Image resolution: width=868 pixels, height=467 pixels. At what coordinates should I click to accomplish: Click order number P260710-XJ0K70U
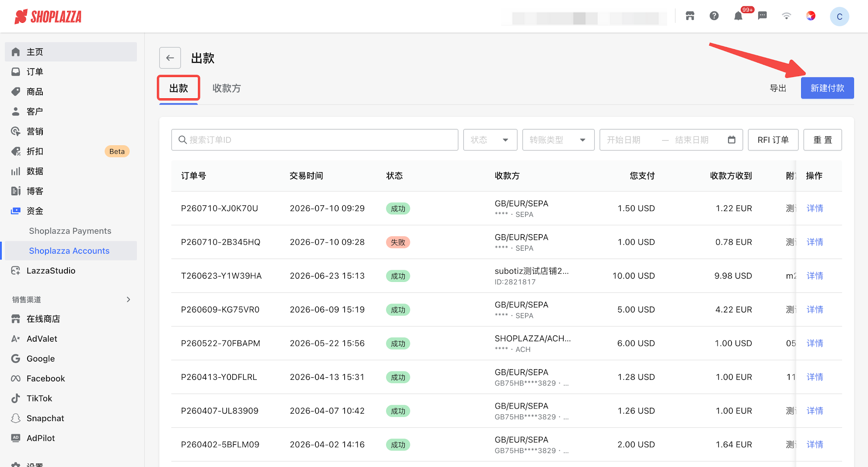[x=220, y=208]
